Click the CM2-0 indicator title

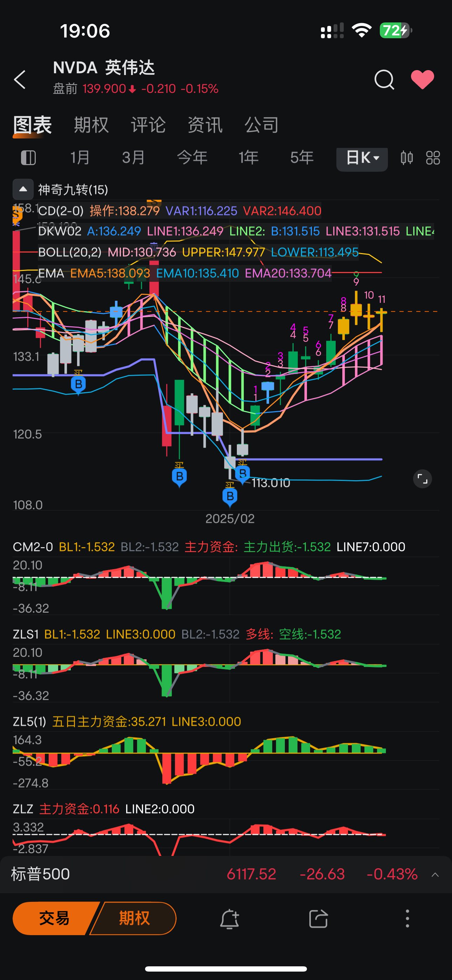(x=33, y=547)
